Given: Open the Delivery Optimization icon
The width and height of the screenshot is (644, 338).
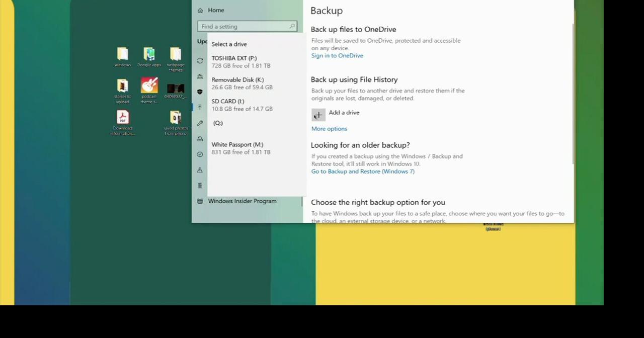Looking at the screenshot, I should click(200, 76).
